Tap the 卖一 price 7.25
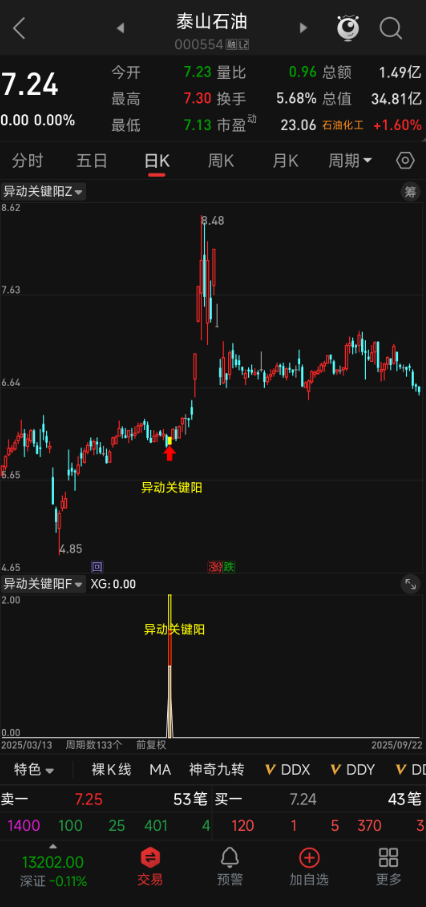Screen dimensions: 426x907 pos(89,799)
